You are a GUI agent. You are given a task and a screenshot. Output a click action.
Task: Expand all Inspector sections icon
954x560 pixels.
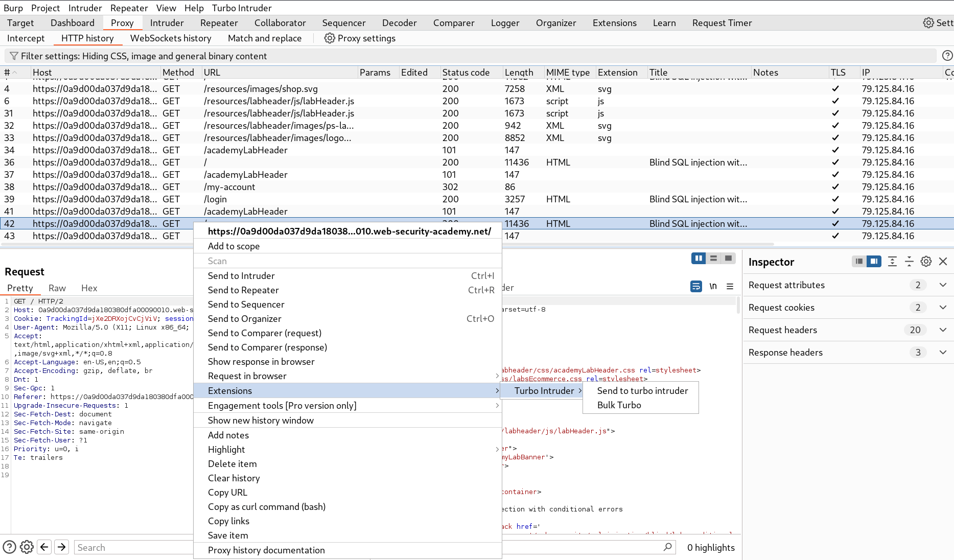[892, 262]
